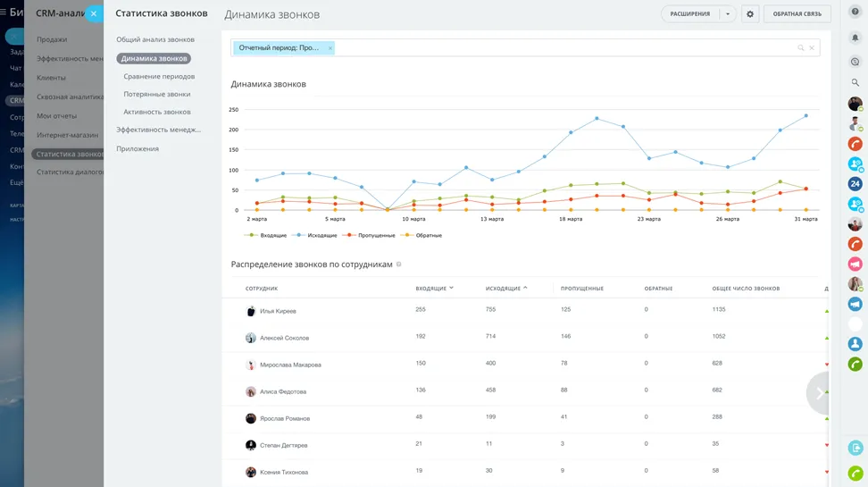The height and width of the screenshot is (487, 868).
Task: Click the filter search magnifier icon
Action: [x=800, y=48]
